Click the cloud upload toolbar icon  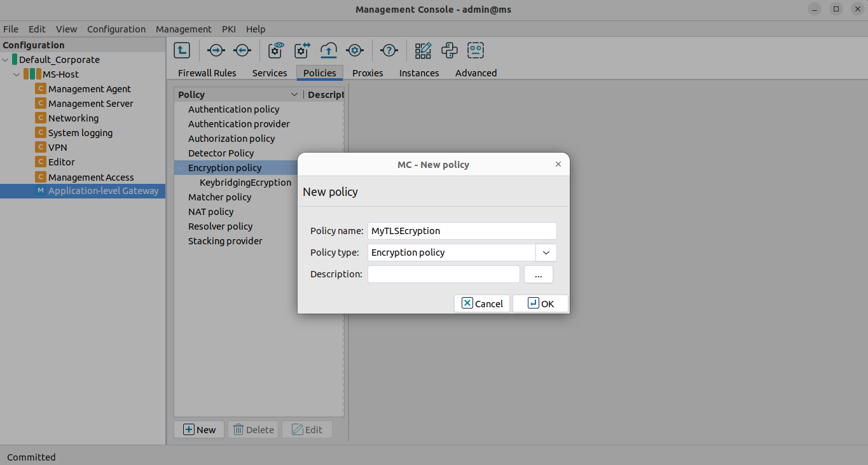[x=328, y=50]
